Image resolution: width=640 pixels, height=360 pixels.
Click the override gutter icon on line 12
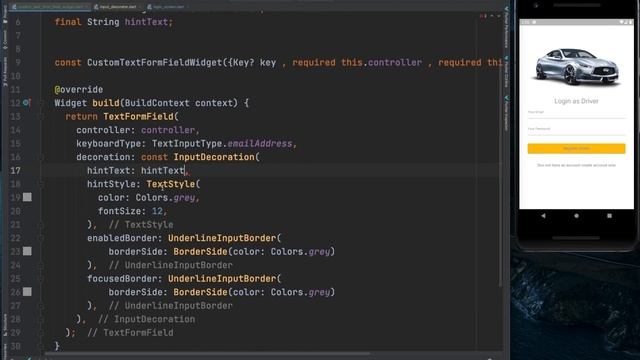pyautogui.click(x=27, y=103)
